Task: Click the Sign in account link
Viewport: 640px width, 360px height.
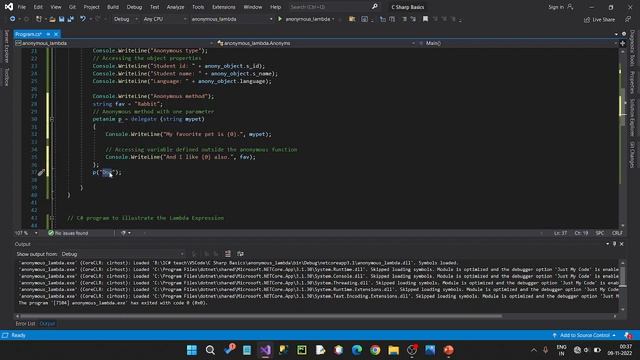Action: point(561,7)
